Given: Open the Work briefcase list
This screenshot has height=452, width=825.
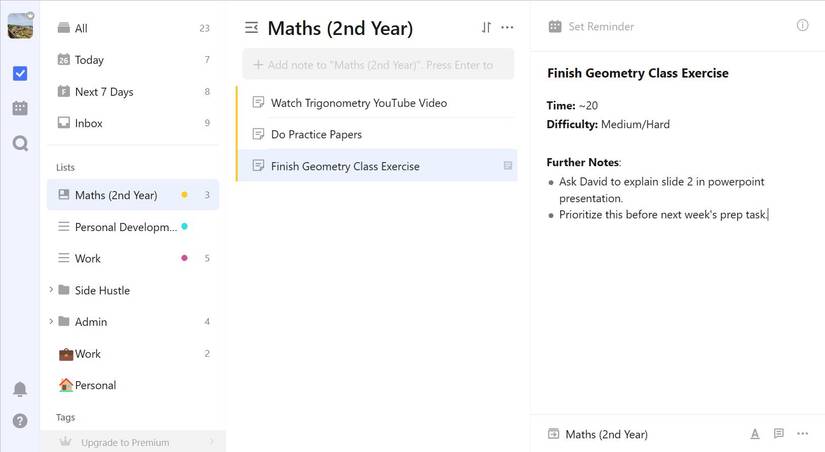Looking at the screenshot, I should pos(133,354).
